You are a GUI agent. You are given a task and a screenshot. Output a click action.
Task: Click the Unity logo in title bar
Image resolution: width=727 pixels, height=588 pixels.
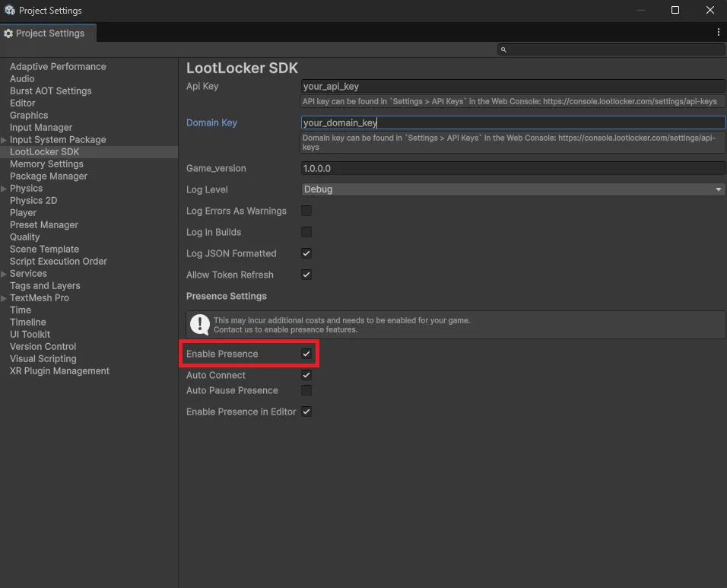click(x=10, y=10)
